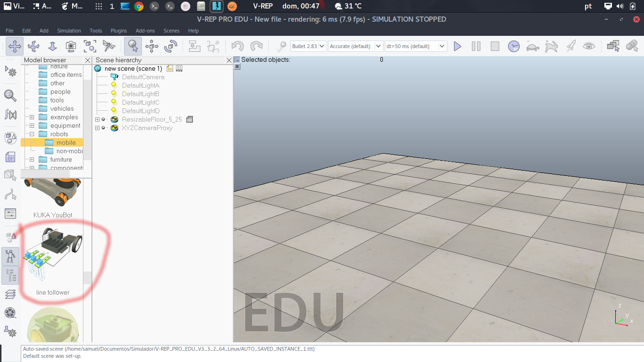
Task: Expand the equipment folder in Model browser
Action: pyautogui.click(x=32, y=126)
